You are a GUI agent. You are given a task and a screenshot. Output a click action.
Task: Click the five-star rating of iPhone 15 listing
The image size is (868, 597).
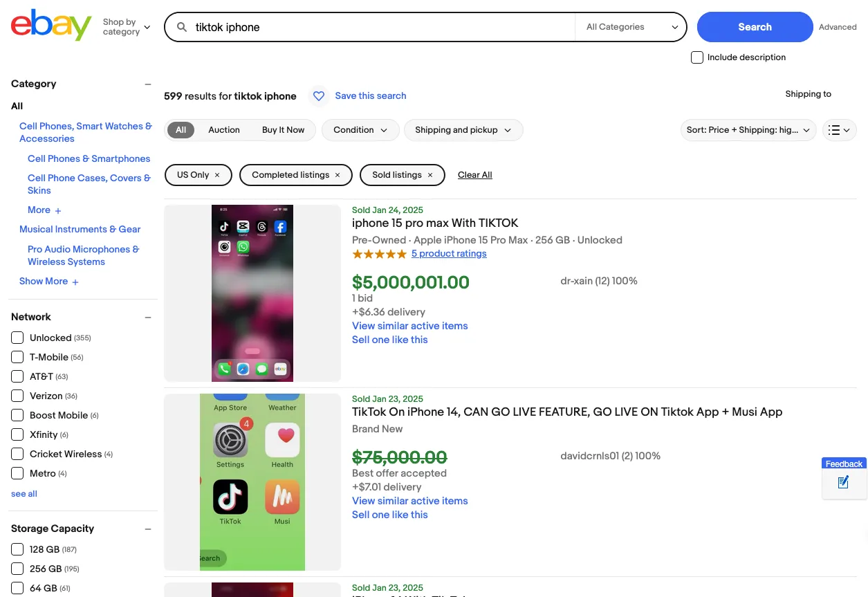379,254
